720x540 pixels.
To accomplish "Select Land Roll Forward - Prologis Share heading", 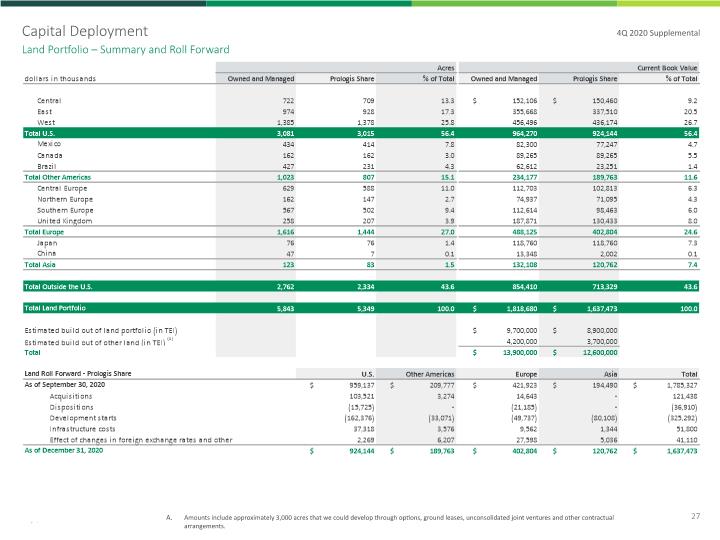I will pos(78,374).
